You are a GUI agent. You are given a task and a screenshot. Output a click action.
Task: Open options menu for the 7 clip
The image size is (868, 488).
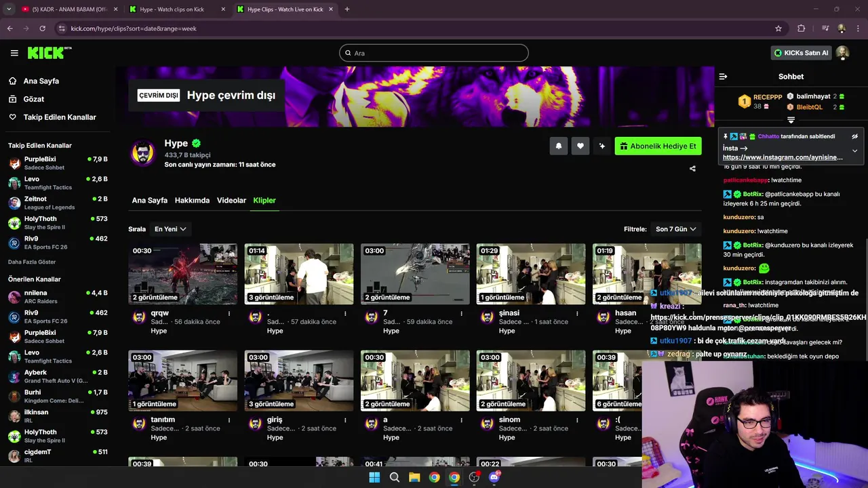(461, 313)
